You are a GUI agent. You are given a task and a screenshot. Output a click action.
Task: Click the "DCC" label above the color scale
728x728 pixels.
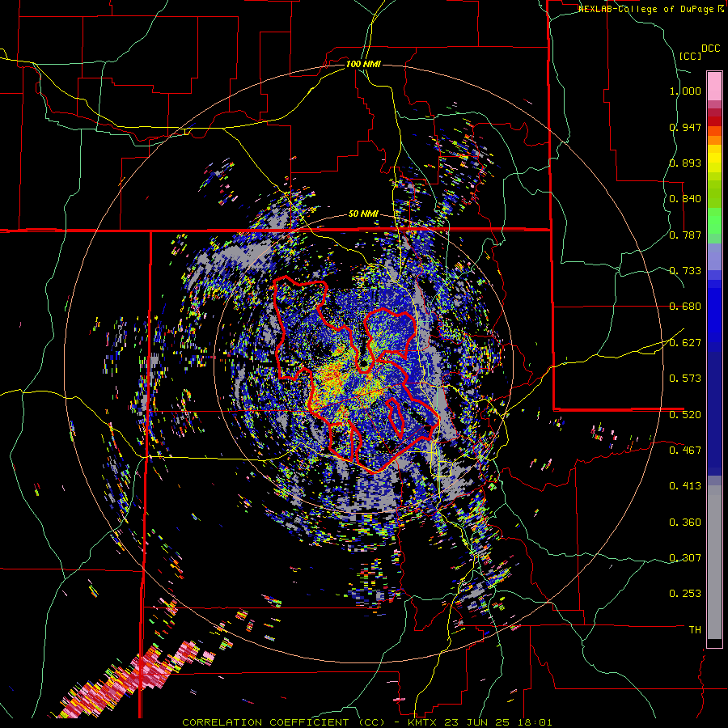[x=710, y=49]
